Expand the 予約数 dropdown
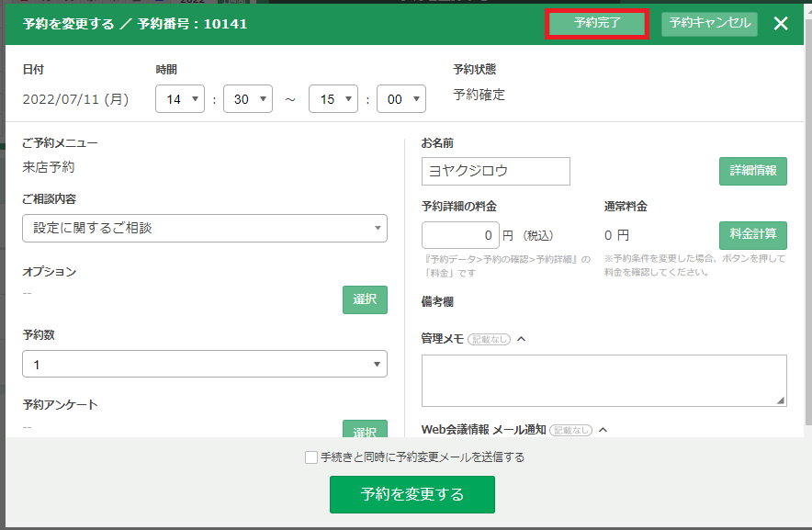Screen dimensions: 812x530 click(204, 365)
